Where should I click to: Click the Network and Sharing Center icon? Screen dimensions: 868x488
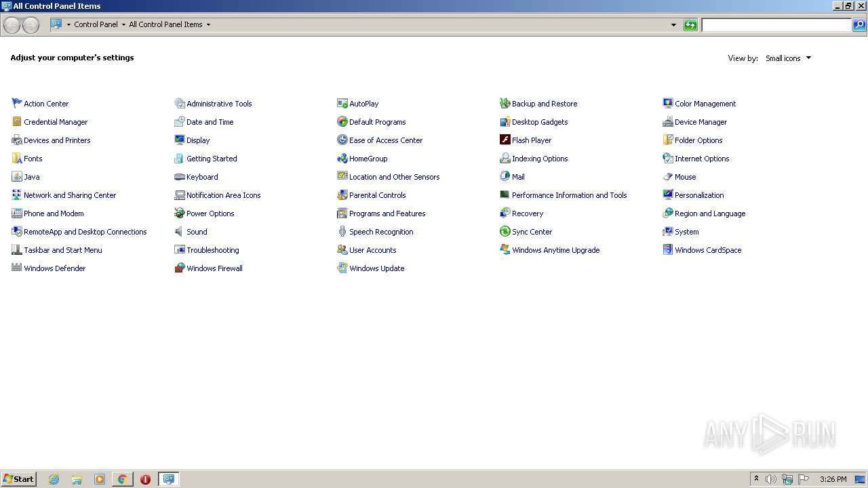(x=17, y=195)
